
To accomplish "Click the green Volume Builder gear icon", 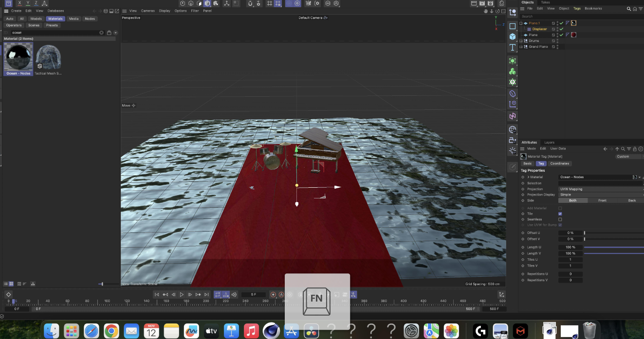I will [513, 82].
